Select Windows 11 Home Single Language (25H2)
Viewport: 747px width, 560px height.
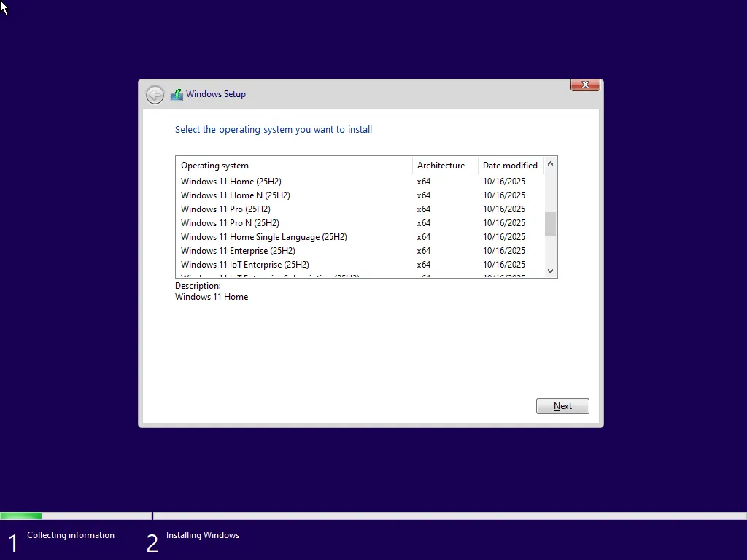263,236
